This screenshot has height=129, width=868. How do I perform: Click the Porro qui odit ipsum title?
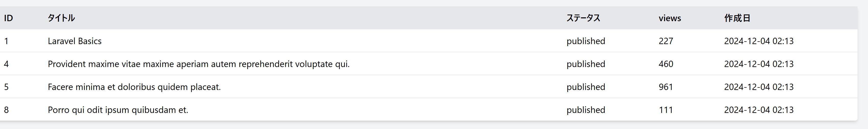[118, 110]
